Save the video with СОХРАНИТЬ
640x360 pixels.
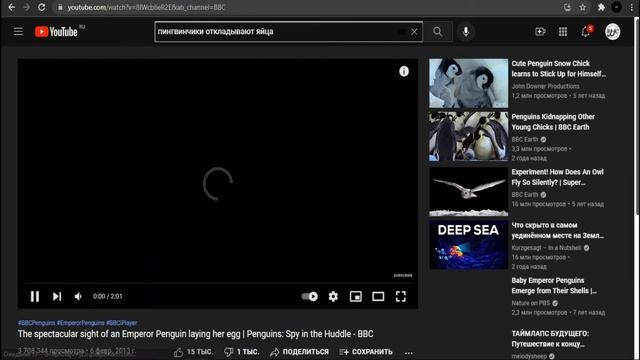coord(366,352)
